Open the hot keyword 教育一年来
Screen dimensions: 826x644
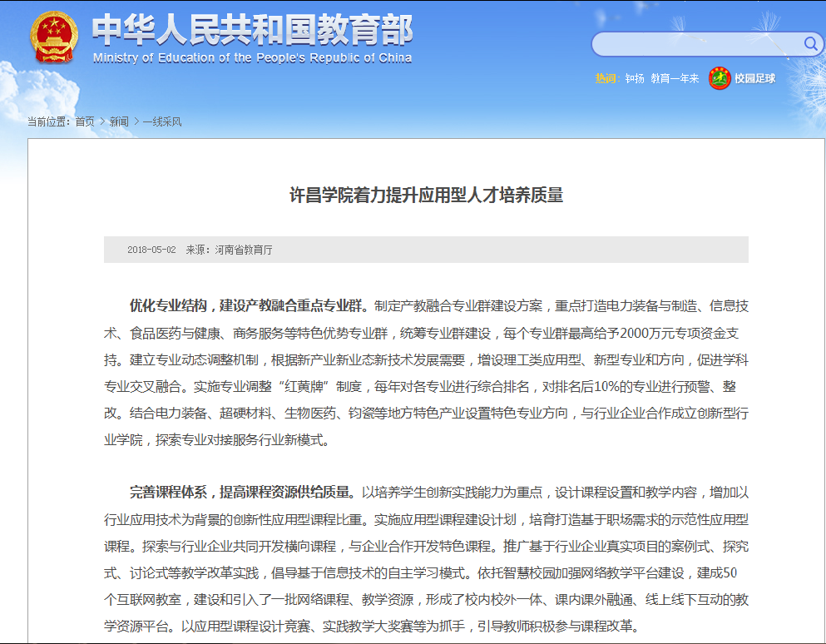(x=674, y=79)
